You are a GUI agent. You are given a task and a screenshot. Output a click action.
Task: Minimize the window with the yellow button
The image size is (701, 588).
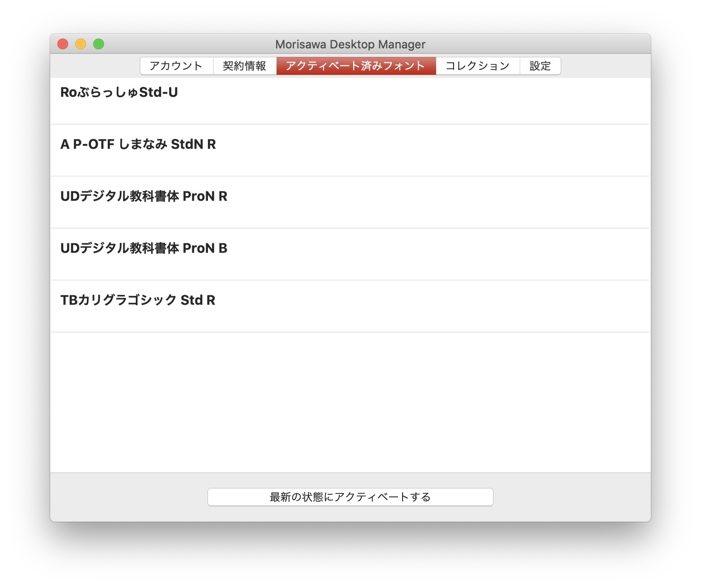pyautogui.click(x=80, y=44)
